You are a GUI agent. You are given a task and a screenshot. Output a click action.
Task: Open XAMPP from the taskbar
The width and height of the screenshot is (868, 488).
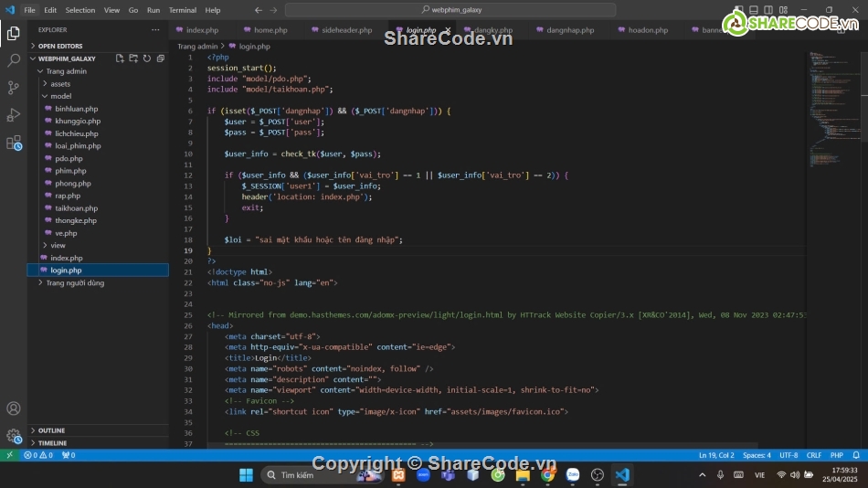(398, 475)
